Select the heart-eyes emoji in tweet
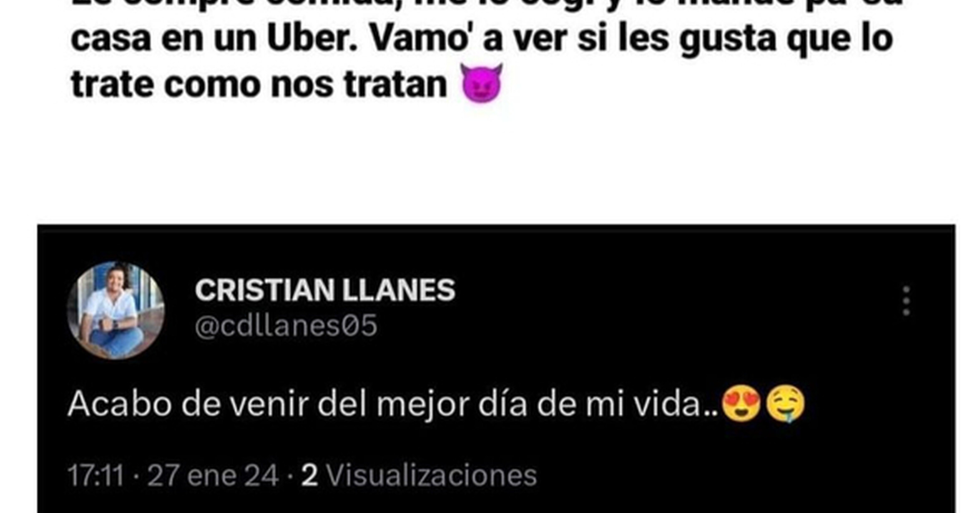980x513 pixels. (x=741, y=404)
